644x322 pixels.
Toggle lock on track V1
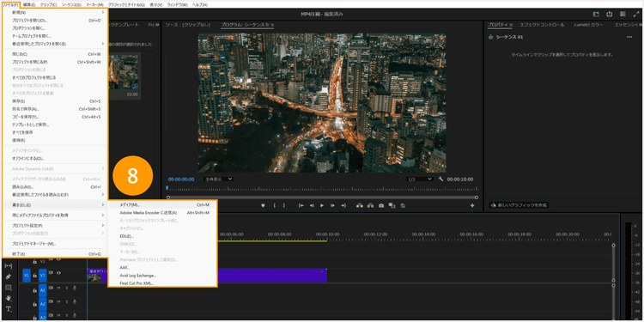pyautogui.click(x=35, y=275)
